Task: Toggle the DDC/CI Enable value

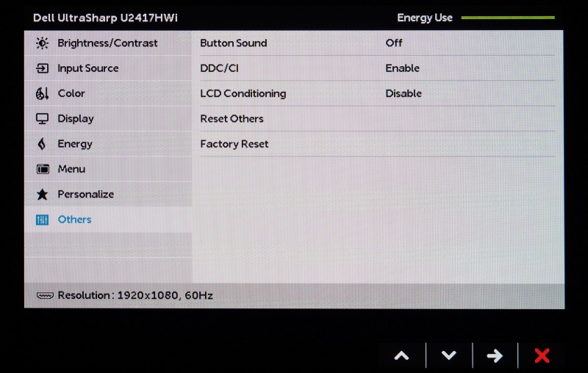Action: pyautogui.click(x=402, y=68)
